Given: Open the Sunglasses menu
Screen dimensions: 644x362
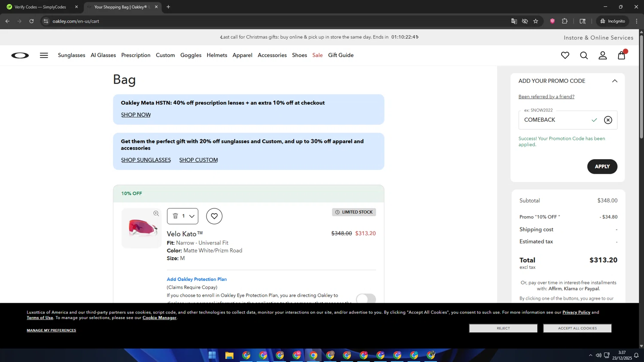Looking at the screenshot, I should point(72,55).
